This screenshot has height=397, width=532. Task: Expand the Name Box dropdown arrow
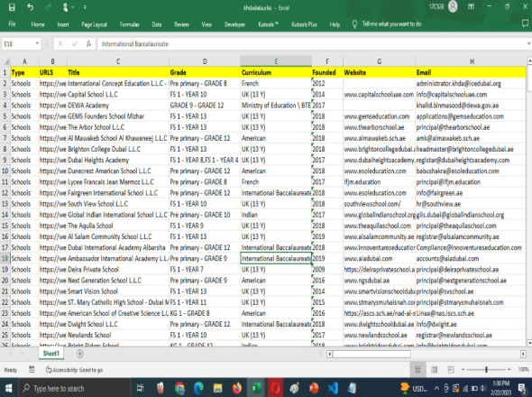[37, 44]
